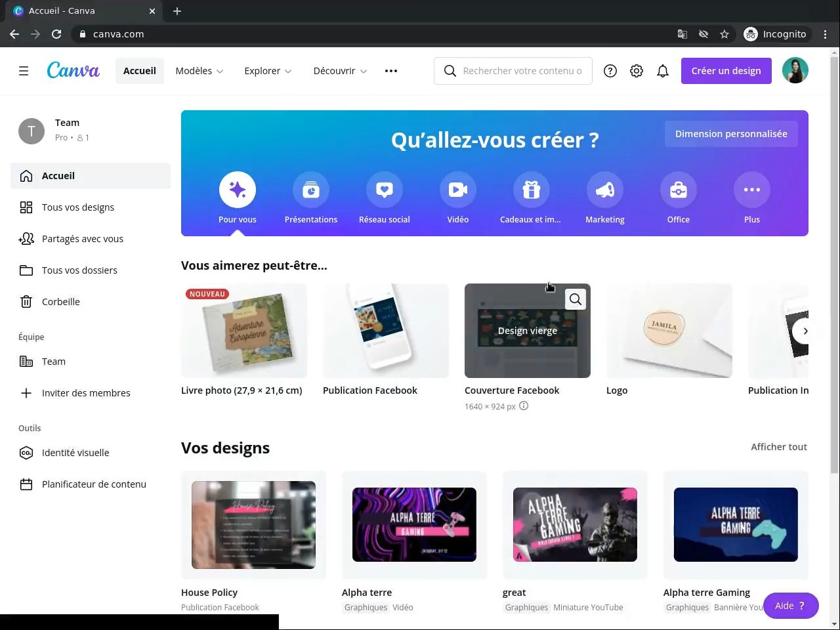Image resolution: width=840 pixels, height=630 pixels.
Task: Click the Team avatar letter T
Action: click(31, 131)
